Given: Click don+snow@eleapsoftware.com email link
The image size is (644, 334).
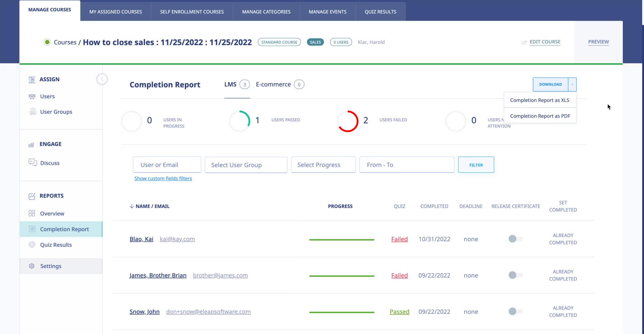Looking at the screenshot, I should pyautogui.click(x=208, y=312).
